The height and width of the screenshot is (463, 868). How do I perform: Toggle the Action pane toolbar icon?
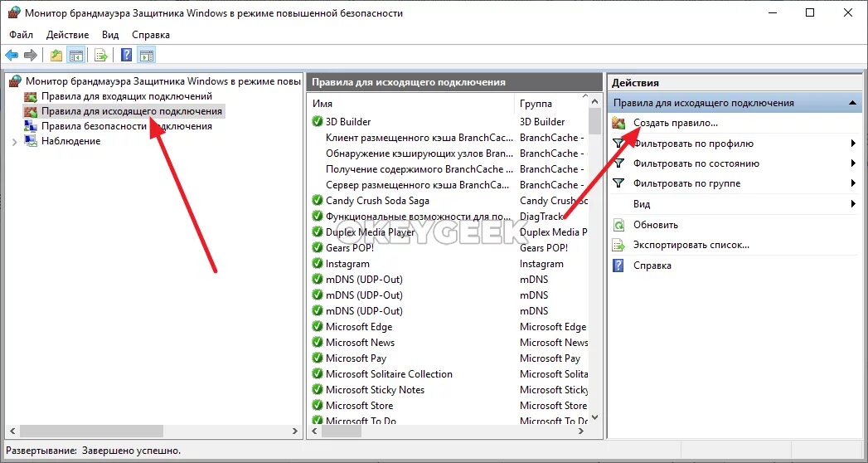146,55
